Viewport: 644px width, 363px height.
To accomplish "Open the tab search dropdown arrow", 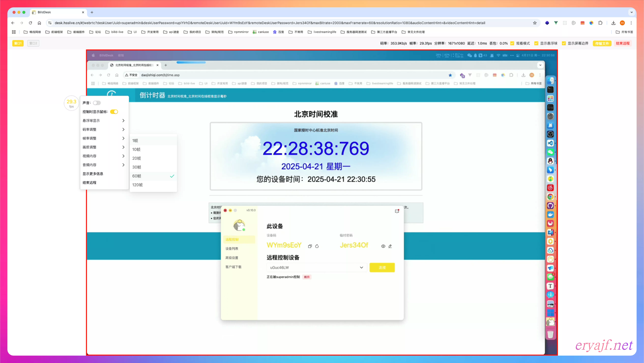I will (x=631, y=12).
